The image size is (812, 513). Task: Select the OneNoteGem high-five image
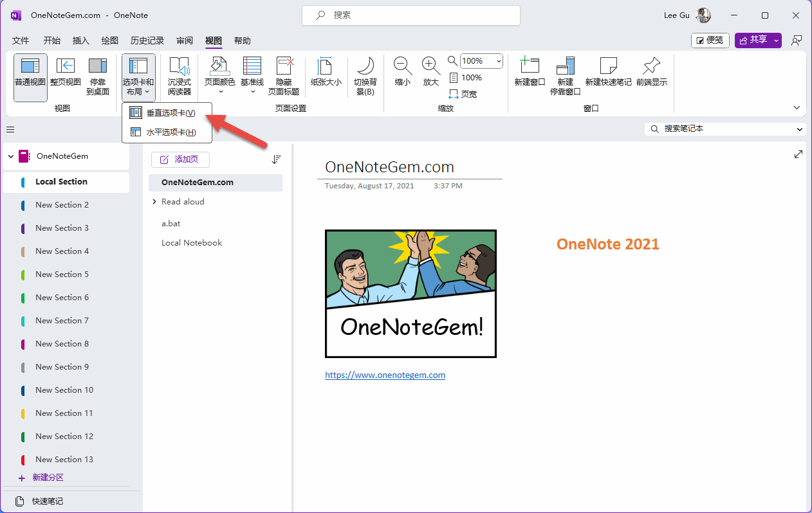point(411,294)
